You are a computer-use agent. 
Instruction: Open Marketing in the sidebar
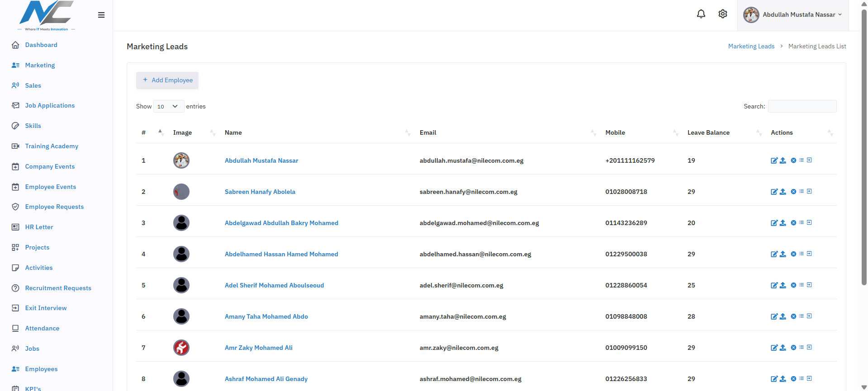point(40,65)
